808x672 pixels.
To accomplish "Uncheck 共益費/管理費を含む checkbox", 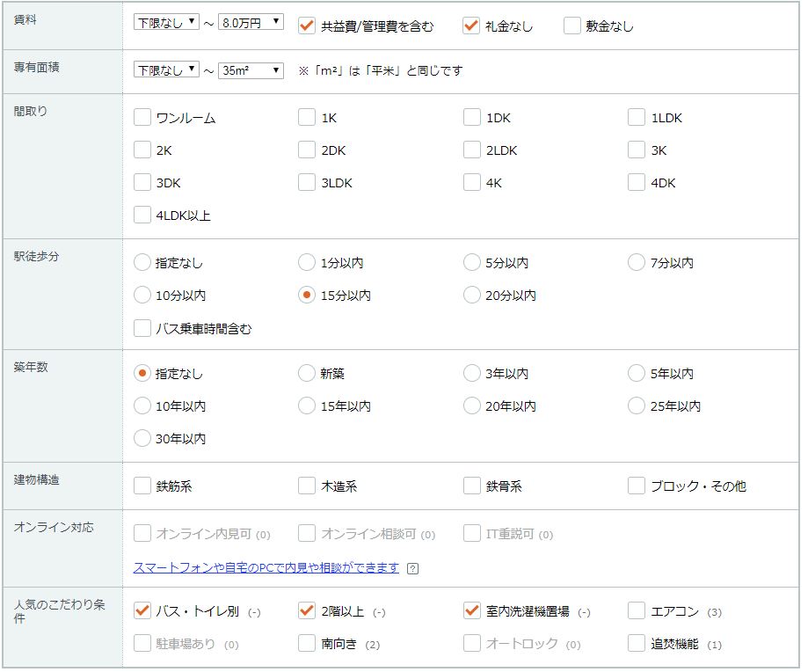I will (x=307, y=26).
